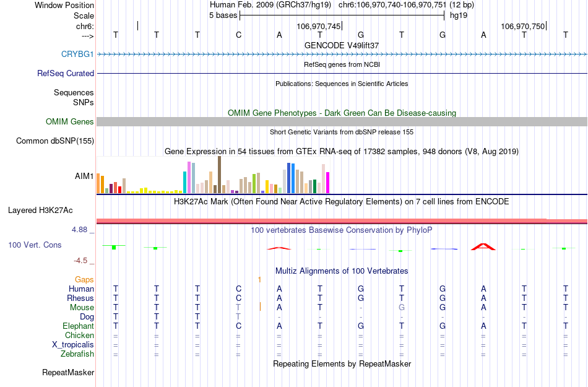Select the gray OMIM Genes bar
Image resolution: width=588 pixels, height=387 pixels.
point(342,121)
